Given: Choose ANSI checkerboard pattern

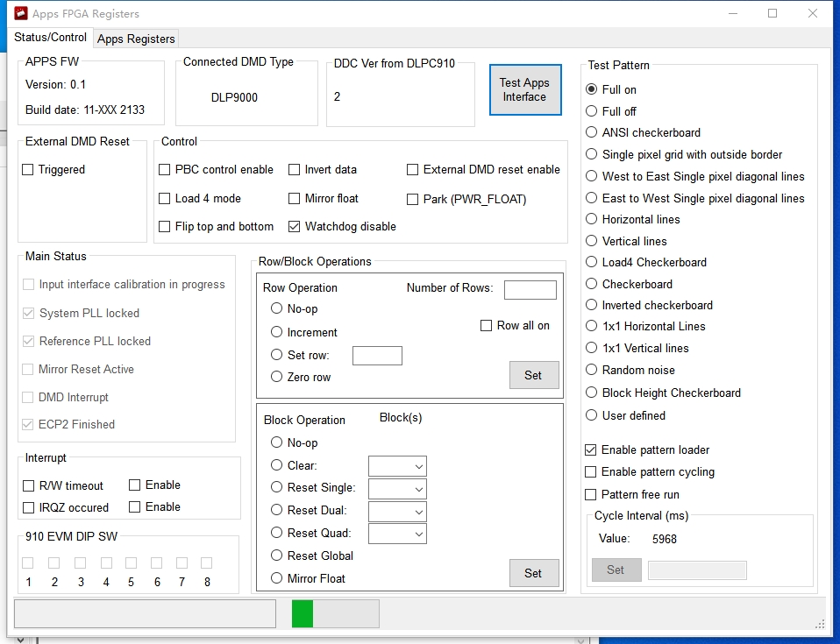Looking at the screenshot, I should tap(592, 131).
